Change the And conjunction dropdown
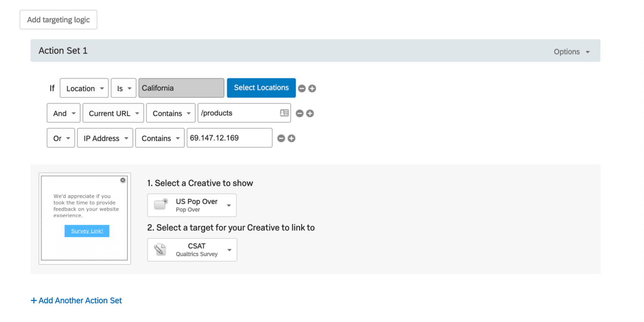644x322 pixels. point(64,113)
